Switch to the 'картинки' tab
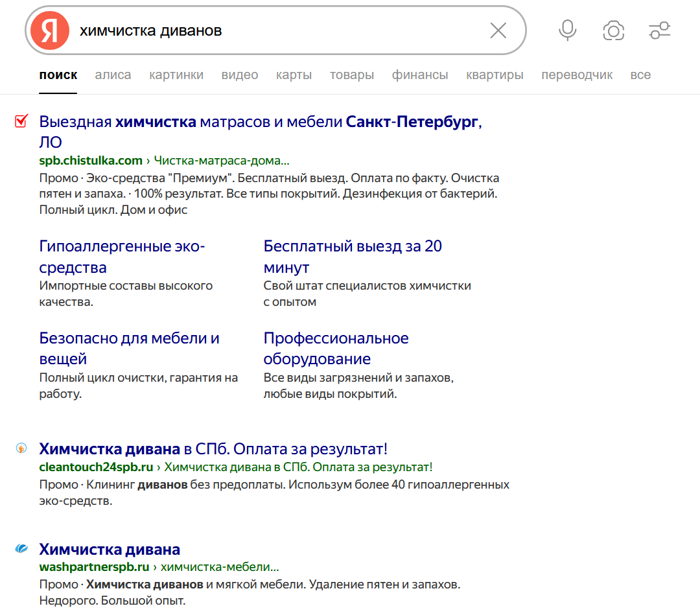 coord(176,75)
